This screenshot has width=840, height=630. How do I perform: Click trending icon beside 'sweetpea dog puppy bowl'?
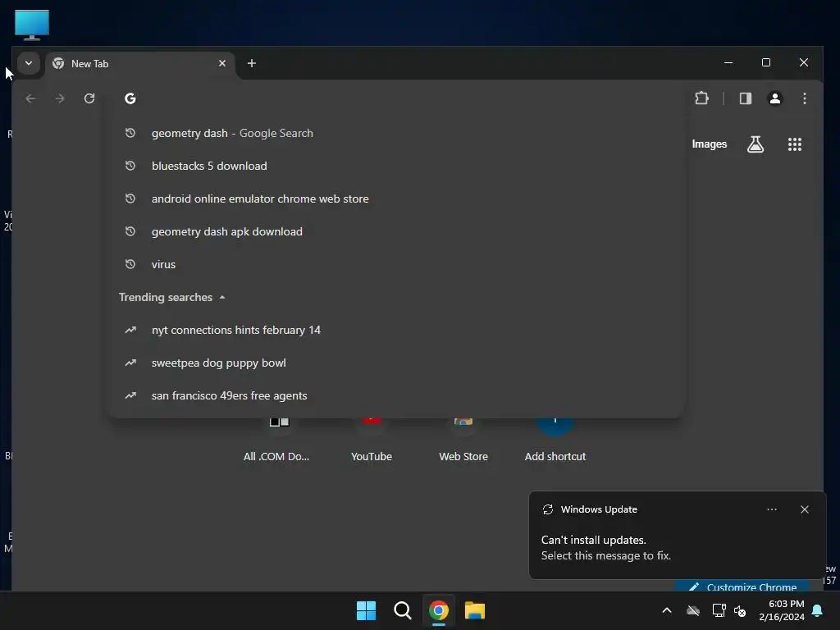(130, 363)
